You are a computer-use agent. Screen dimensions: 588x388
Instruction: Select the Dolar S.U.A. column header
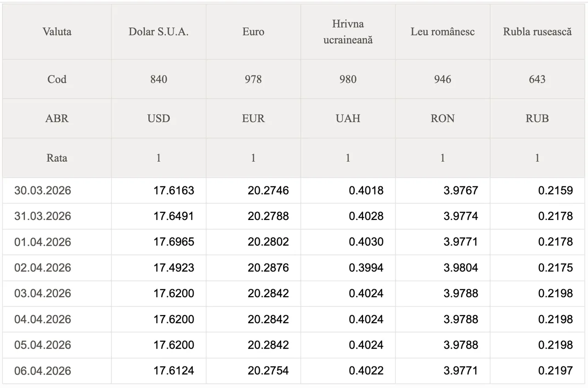158,32
